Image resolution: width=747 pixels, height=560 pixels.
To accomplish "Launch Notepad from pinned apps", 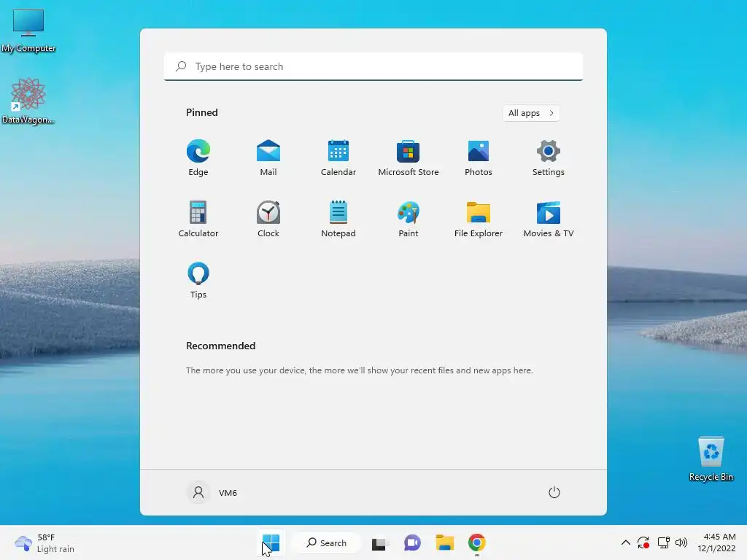I will [x=338, y=219].
